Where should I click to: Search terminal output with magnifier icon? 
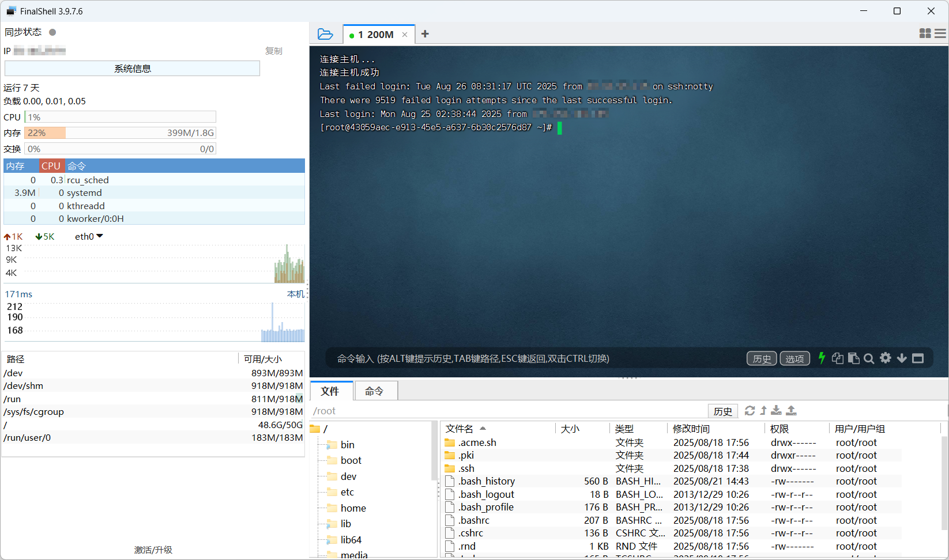[869, 358]
